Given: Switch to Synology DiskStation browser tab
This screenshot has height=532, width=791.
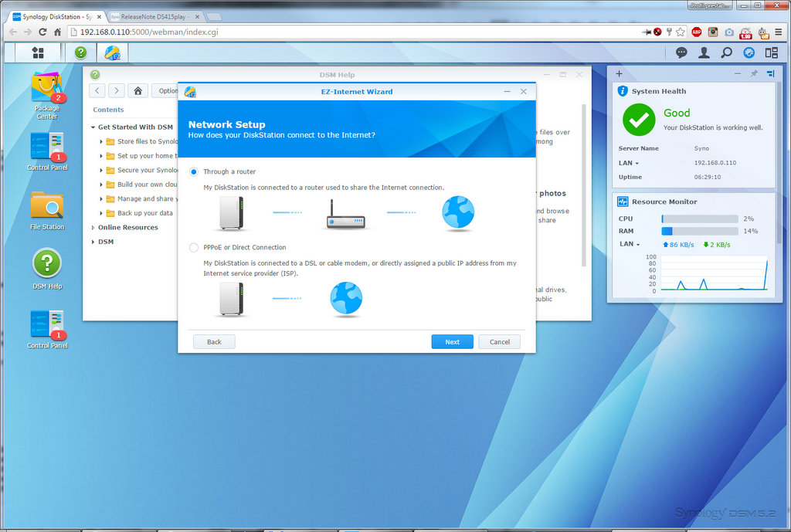Looking at the screenshot, I should pos(56,17).
